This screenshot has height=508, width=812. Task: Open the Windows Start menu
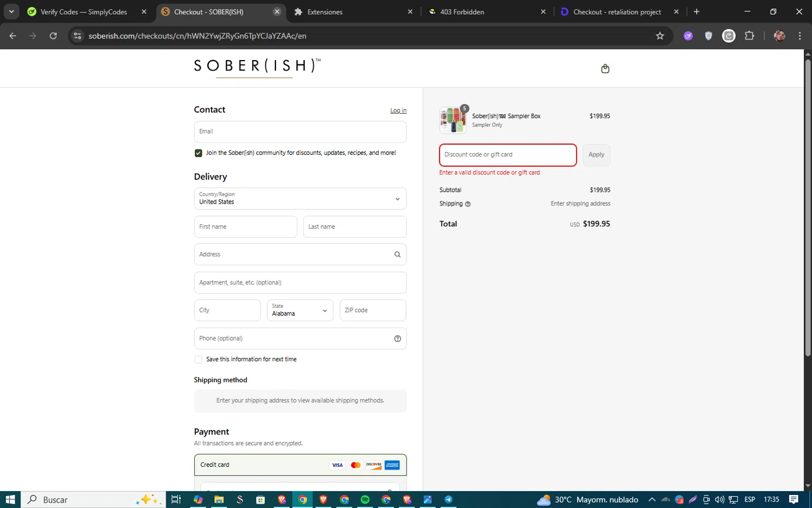pyautogui.click(x=10, y=499)
